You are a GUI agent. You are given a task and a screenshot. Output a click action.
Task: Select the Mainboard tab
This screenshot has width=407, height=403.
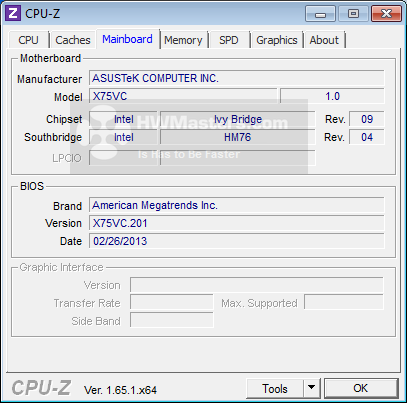click(x=127, y=39)
